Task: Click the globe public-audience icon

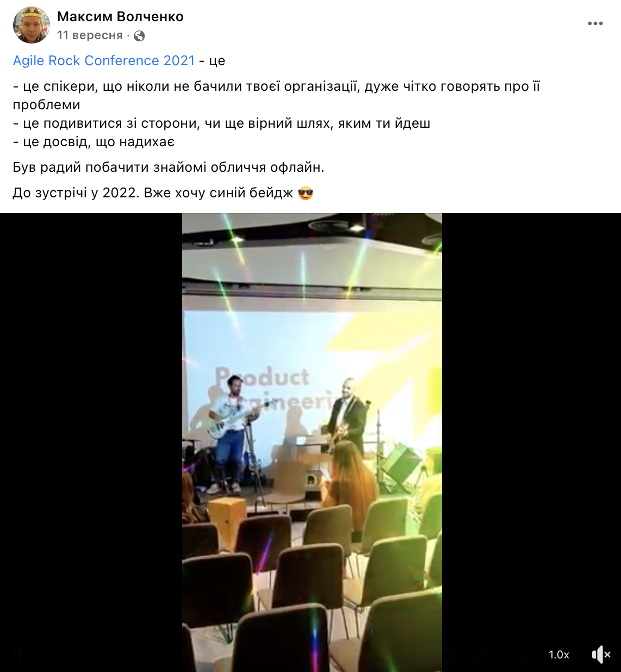Action: point(139,36)
